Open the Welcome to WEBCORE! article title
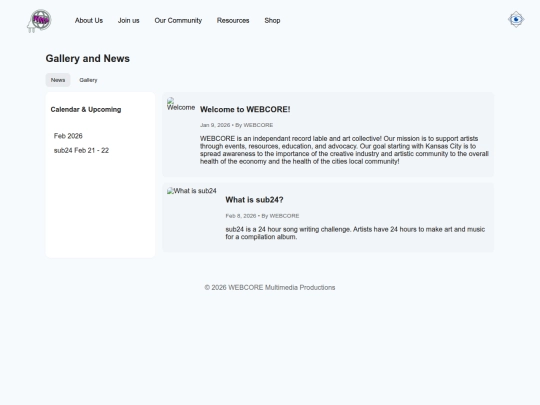Screen dimensions: 540x405 point(245,110)
